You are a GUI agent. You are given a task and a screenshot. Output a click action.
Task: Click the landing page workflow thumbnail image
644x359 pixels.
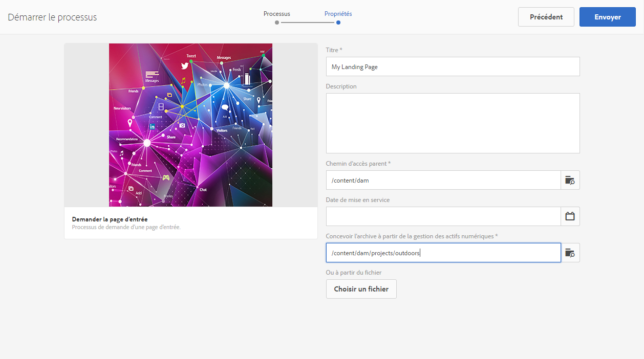point(190,125)
